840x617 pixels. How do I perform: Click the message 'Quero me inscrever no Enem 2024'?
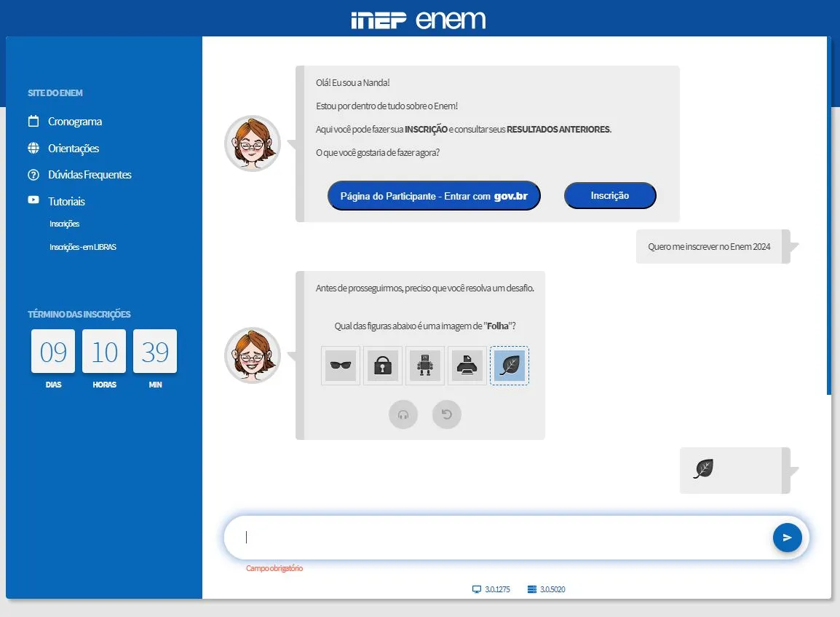pyautogui.click(x=709, y=247)
